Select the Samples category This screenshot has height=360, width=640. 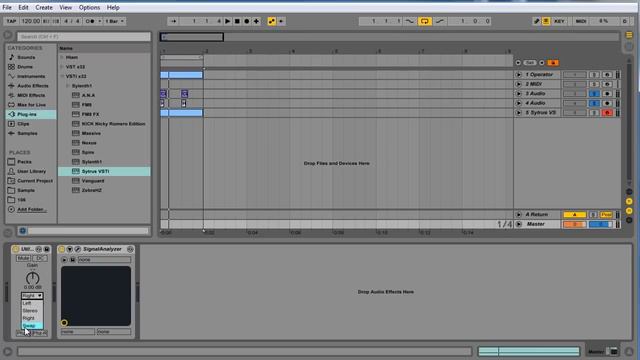[x=27, y=133]
